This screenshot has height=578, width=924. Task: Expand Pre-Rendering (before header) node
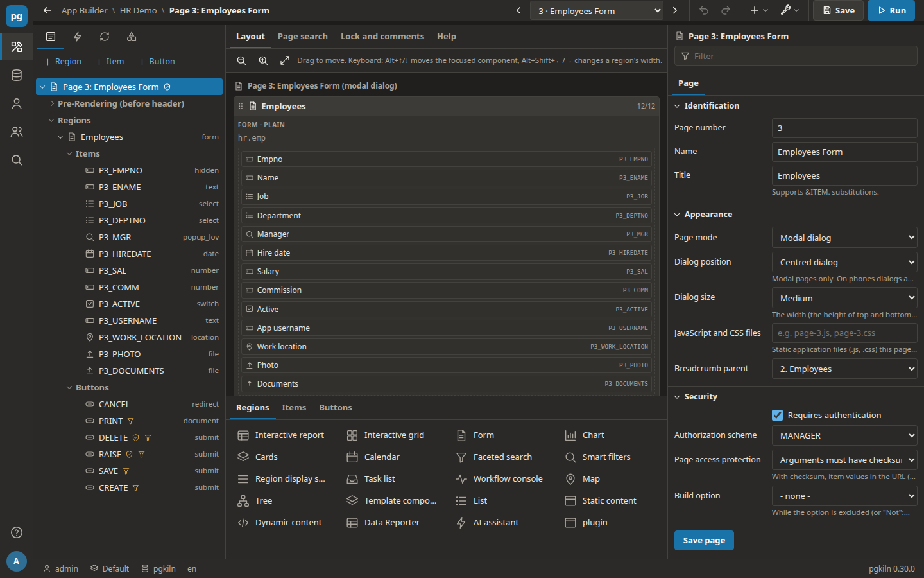pyautogui.click(x=52, y=103)
